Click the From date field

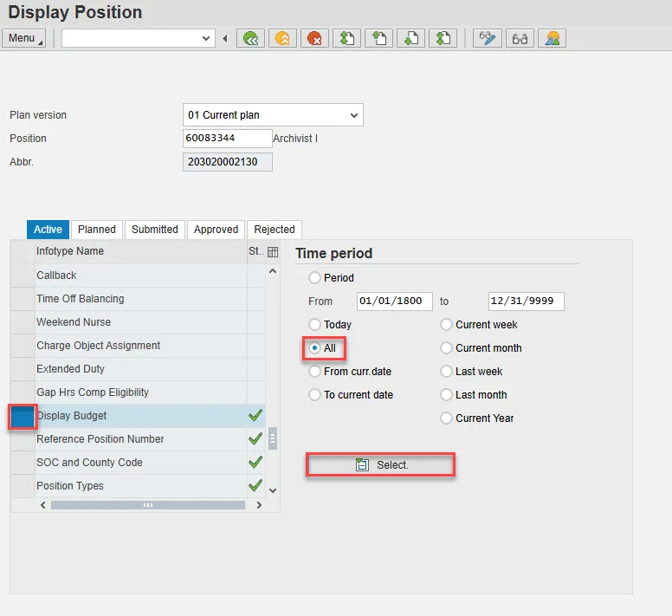pyautogui.click(x=395, y=301)
